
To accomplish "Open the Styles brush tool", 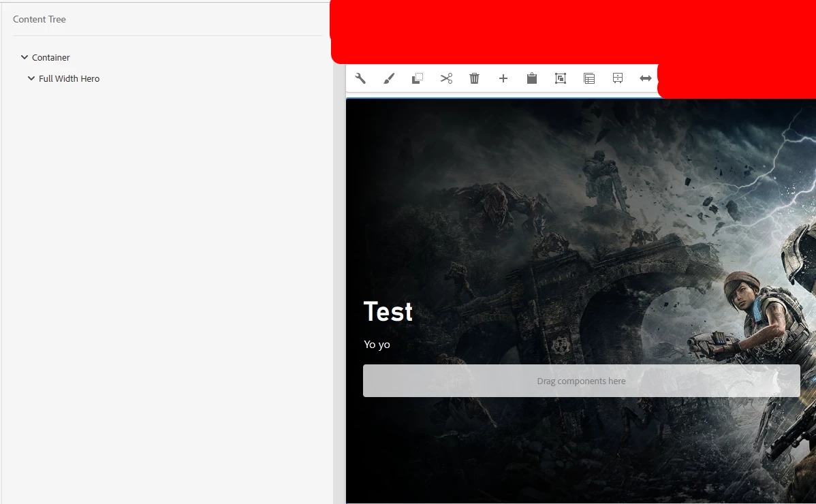I will point(389,78).
